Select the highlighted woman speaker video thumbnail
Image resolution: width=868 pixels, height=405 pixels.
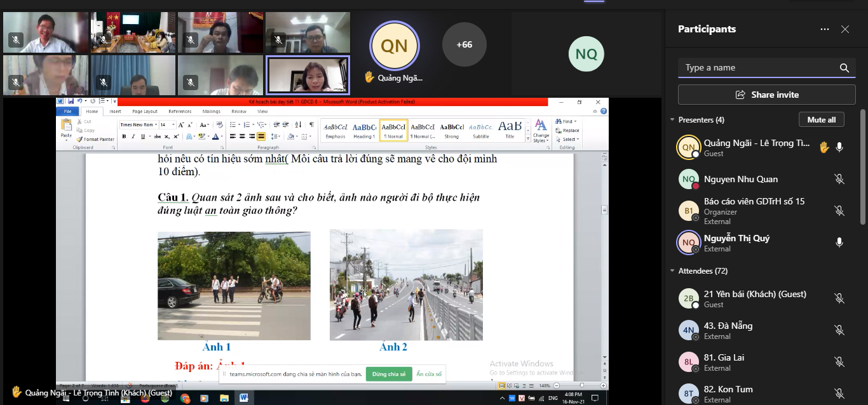(308, 76)
